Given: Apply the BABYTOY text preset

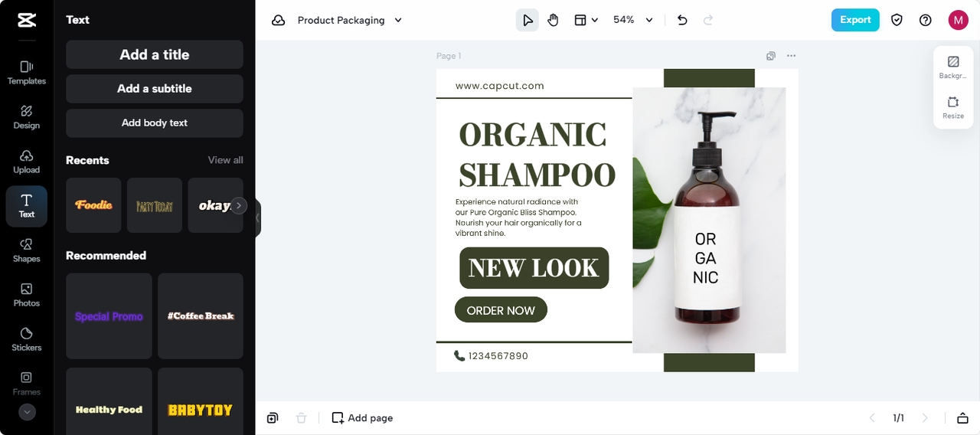Looking at the screenshot, I should [x=201, y=401].
